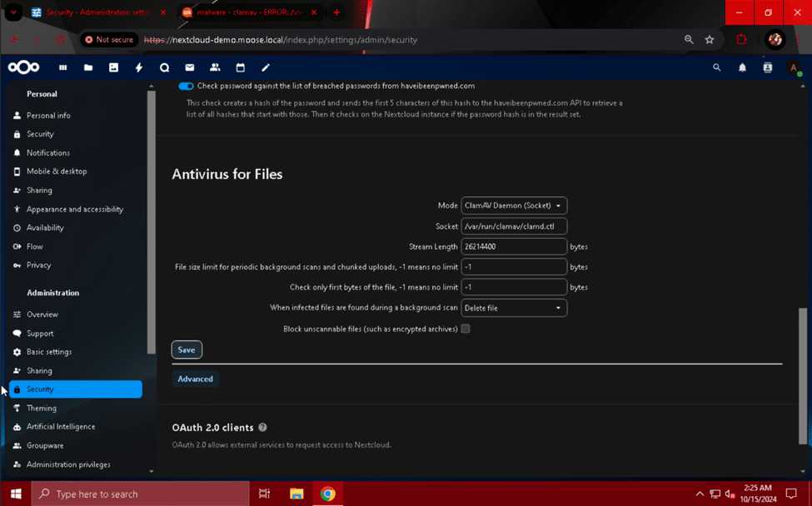
Task: Switch to the Security Administration settings tab
Action: point(98,12)
